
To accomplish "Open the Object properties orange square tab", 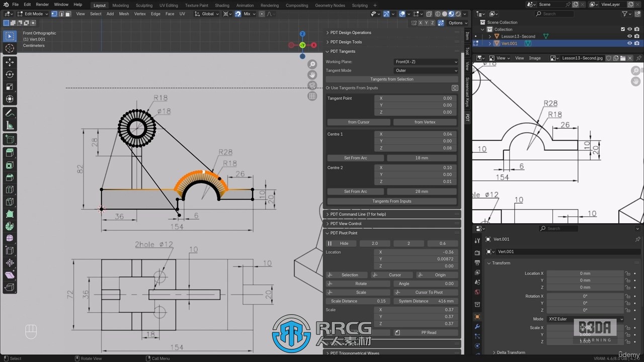I will click(x=477, y=317).
